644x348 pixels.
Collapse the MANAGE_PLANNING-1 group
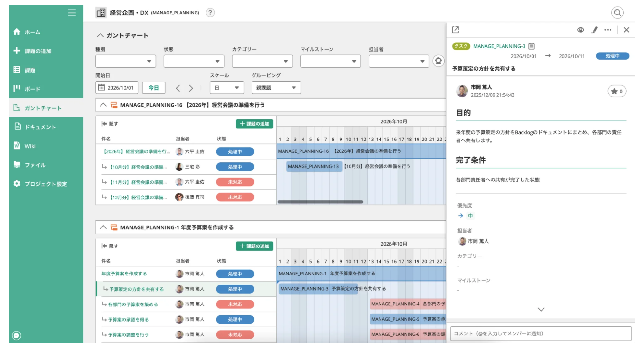click(103, 227)
